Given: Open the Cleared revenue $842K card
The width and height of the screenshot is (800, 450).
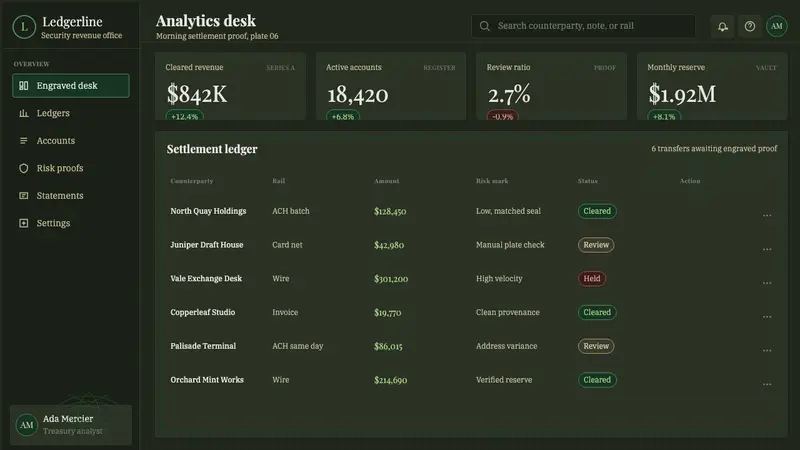Looking at the screenshot, I should tap(231, 86).
